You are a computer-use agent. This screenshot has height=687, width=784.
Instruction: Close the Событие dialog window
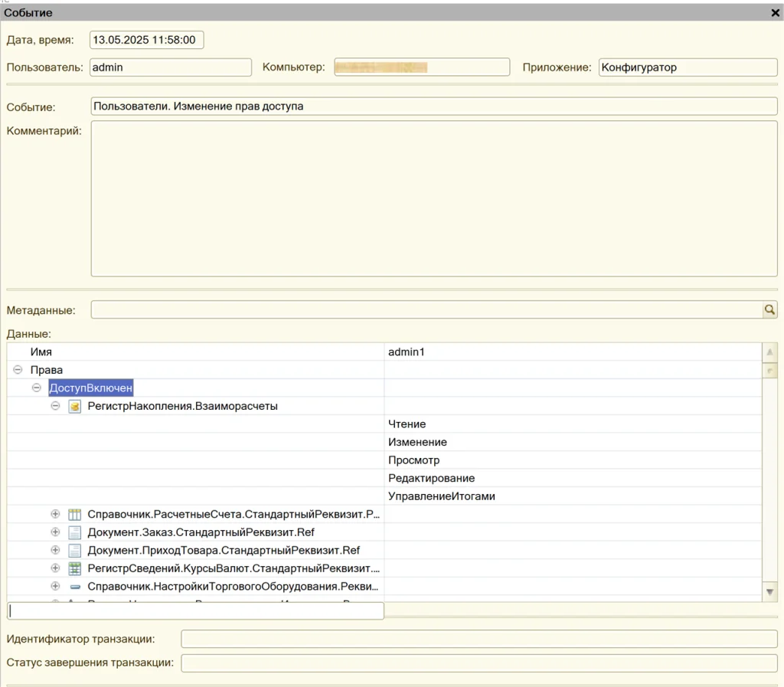point(775,13)
